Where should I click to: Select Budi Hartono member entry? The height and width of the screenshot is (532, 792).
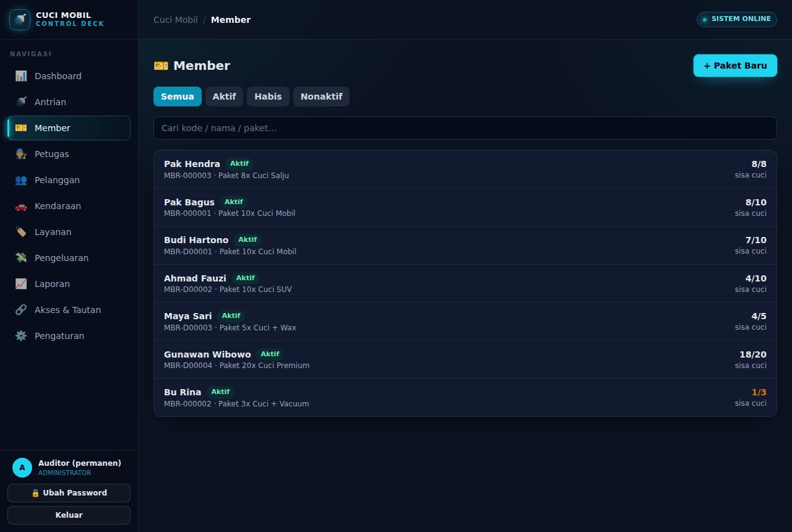tap(465, 246)
